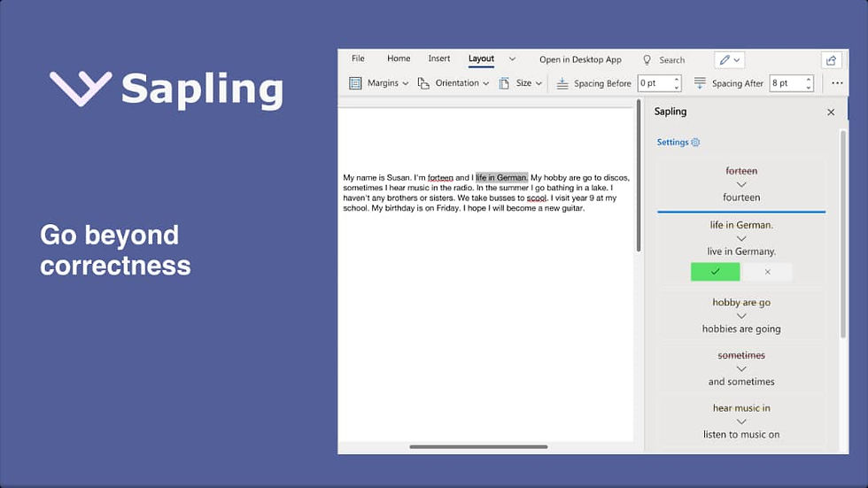The height and width of the screenshot is (488, 868).
Task: Click the Spacing After stepper arrows
Action: (x=809, y=83)
